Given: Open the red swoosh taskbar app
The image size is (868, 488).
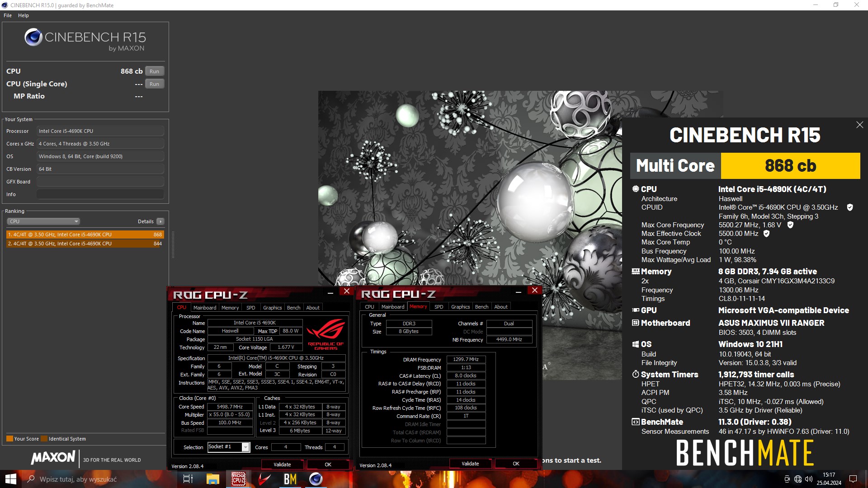Looking at the screenshot, I should coord(264,479).
